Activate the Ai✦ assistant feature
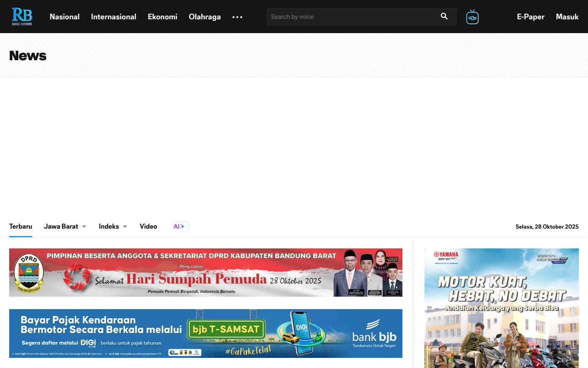Image resolution: width=588 pixels, height=368 pixels. tap(179, 226)
